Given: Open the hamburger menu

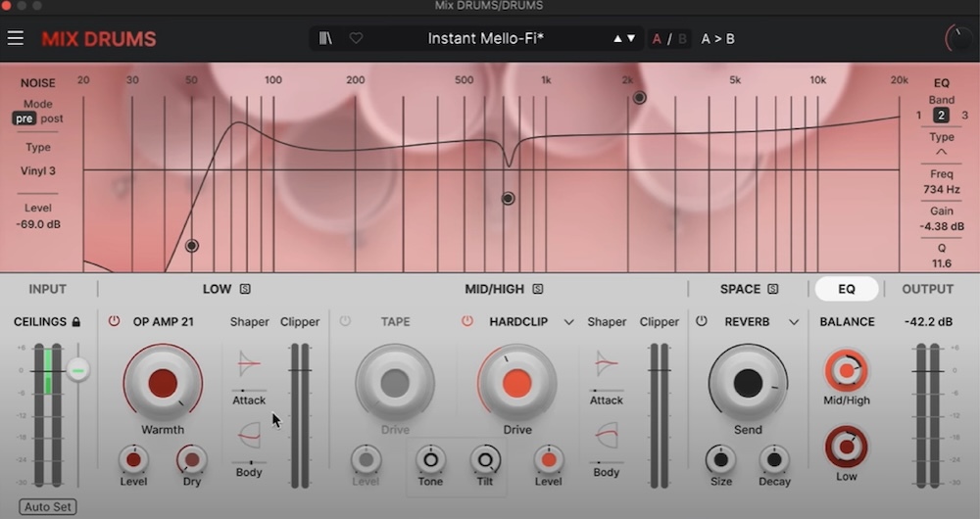Looking at the screenshot, I should click(x=16, y=38).
